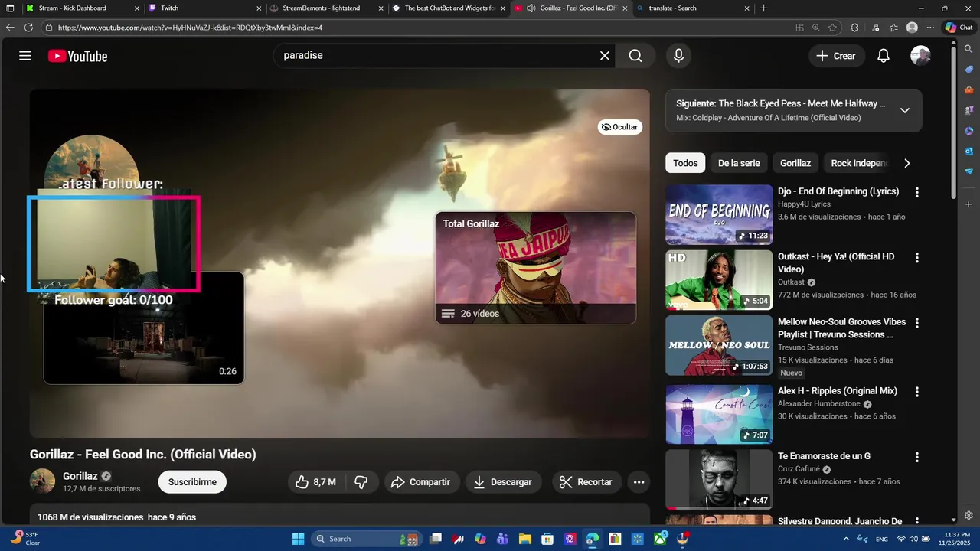Add page to favorites star icon

[x=832, y=28]
